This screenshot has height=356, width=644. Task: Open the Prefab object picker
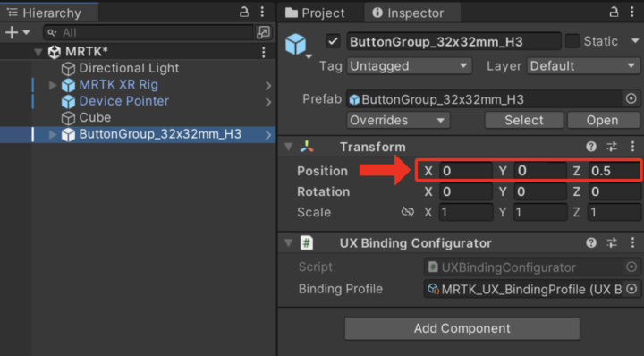point(631,98)
